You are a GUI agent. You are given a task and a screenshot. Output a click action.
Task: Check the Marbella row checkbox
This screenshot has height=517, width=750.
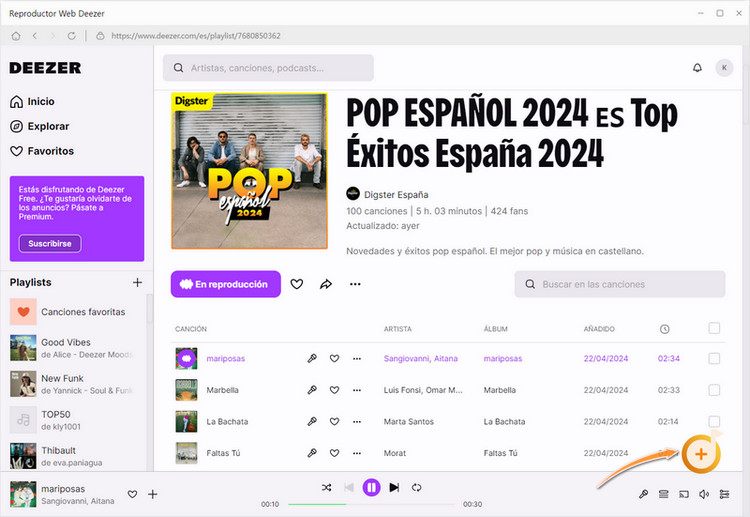(714, 390)
